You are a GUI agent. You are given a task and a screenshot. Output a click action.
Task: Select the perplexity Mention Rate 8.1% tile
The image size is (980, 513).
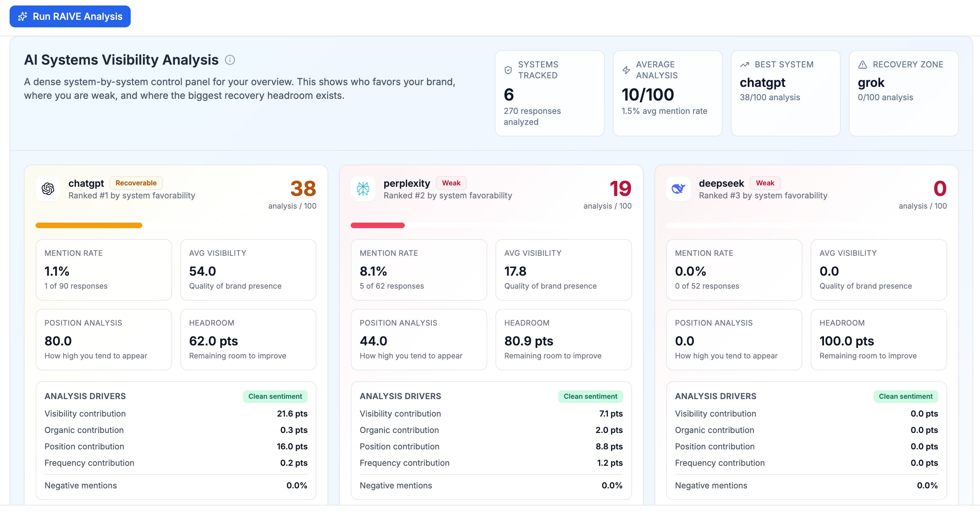[418, 269]
